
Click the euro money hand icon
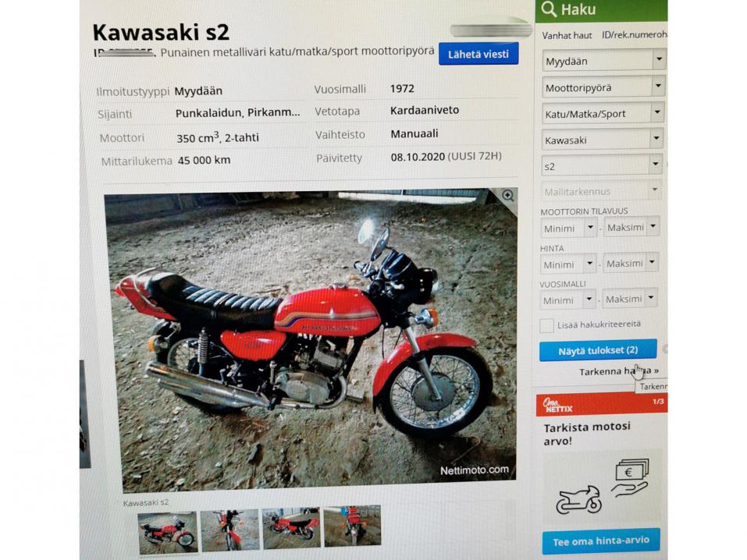coord(630,477)
